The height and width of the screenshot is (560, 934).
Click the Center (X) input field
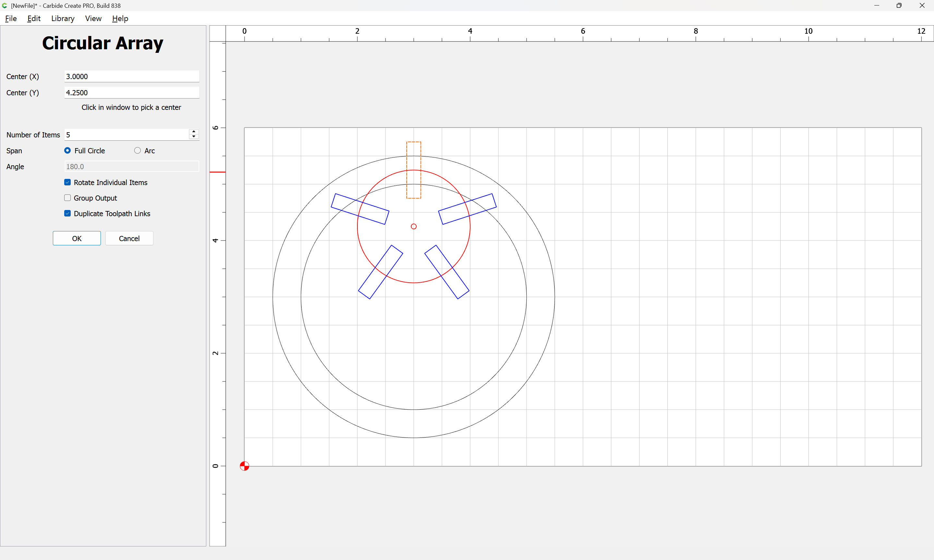pyautogui.click(x=131, y=76)
